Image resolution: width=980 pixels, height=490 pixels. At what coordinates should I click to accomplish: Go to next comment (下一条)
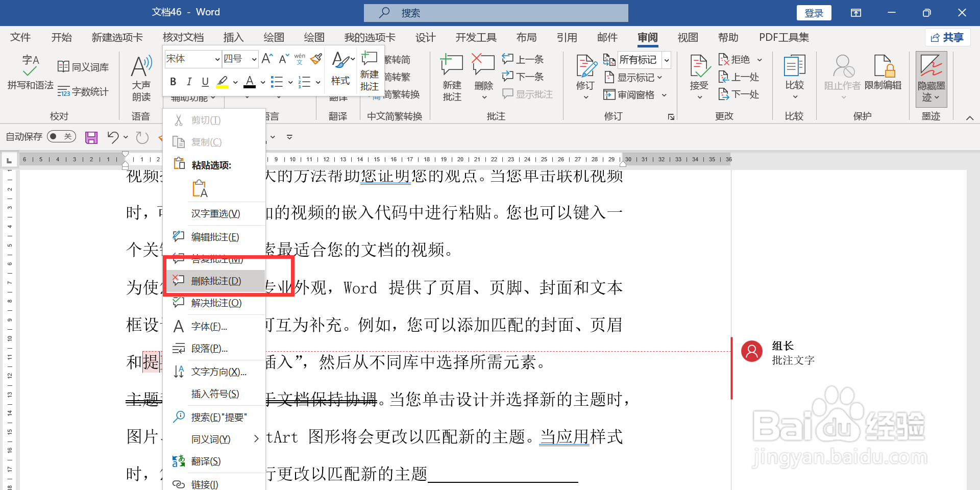tap(523, 77)
